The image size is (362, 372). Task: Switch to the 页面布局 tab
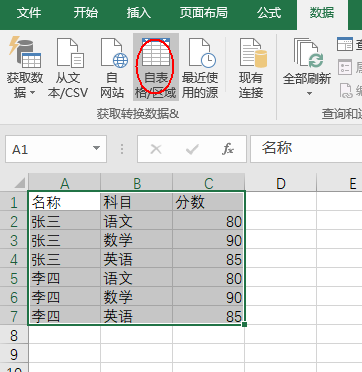[204, 13]
